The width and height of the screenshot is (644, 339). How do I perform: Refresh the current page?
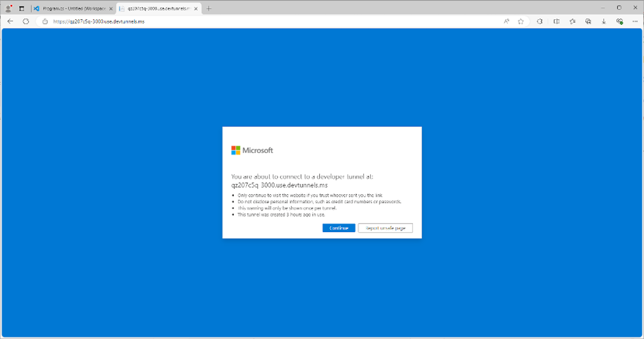point(26,21)
